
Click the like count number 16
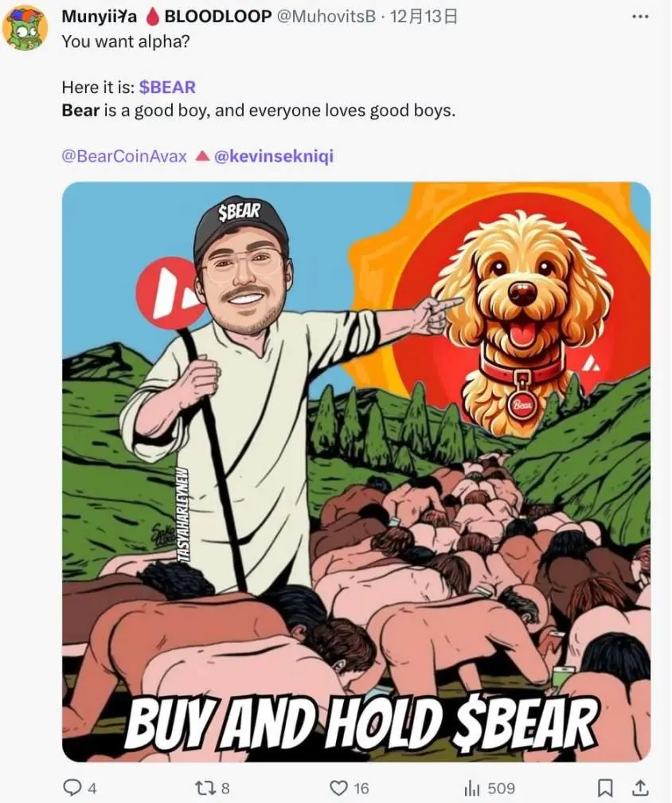click(361, 788)
